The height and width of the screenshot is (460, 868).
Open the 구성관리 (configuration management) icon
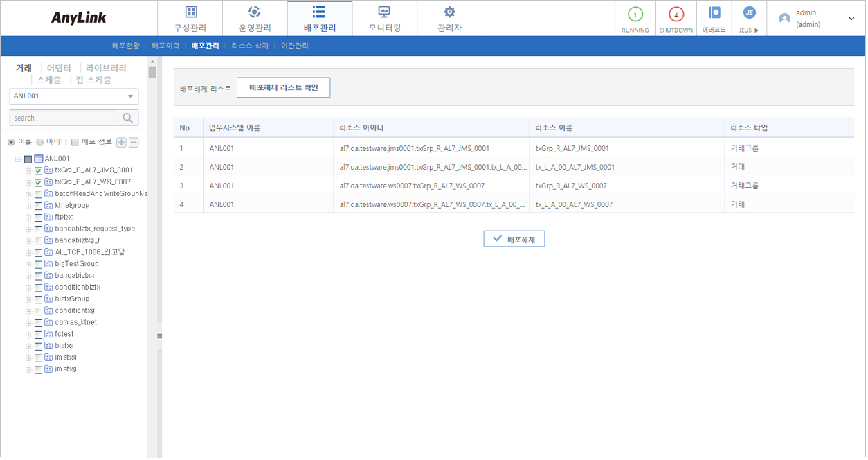190,17
